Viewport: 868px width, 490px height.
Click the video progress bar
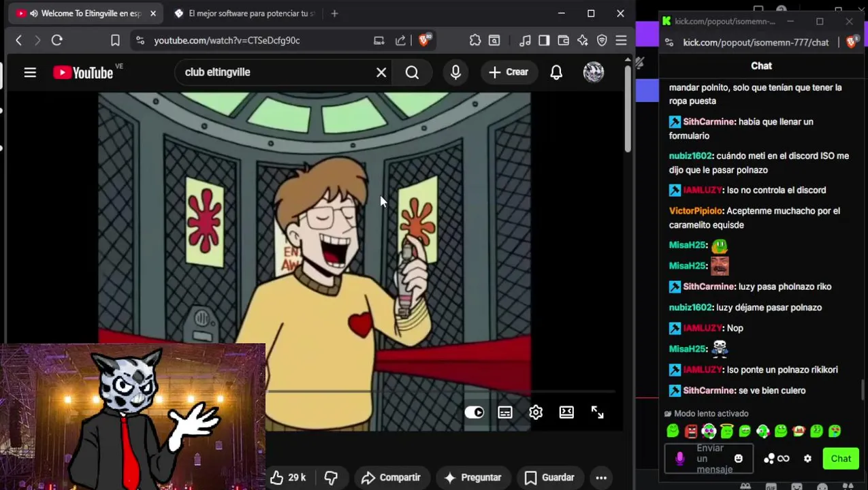[x=441, y=391]
